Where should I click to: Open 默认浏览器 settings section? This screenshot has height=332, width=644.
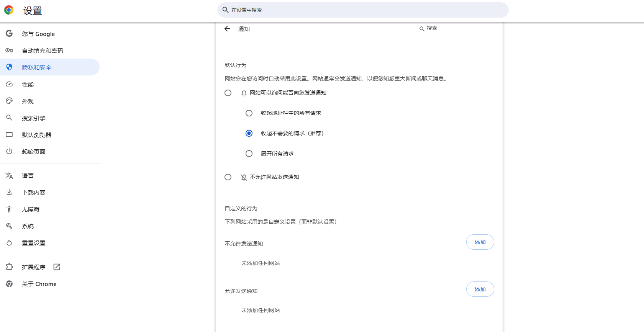[50, 135]
